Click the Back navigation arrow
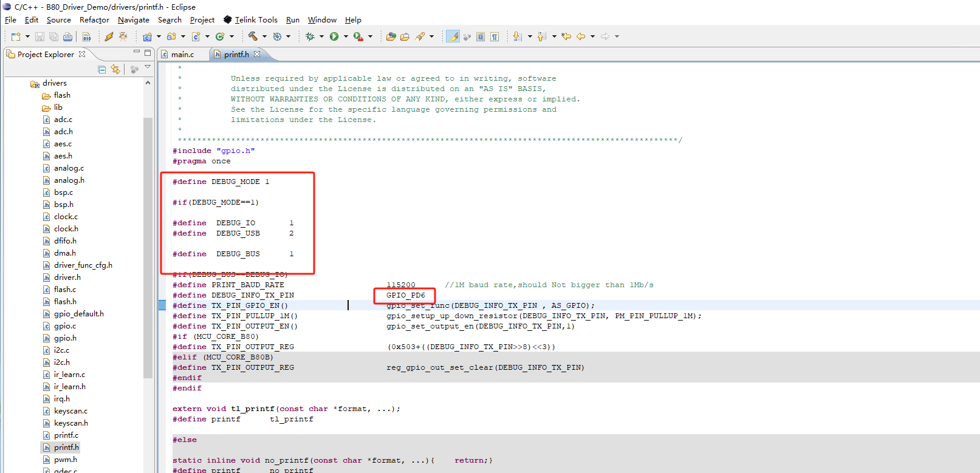 (581, 36)
